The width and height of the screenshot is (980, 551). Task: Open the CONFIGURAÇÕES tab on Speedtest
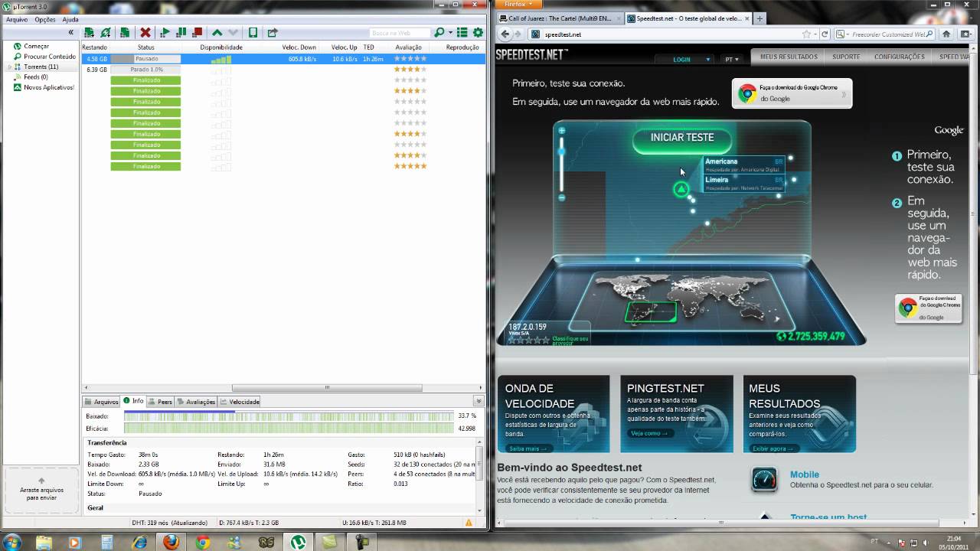point(900,57)
